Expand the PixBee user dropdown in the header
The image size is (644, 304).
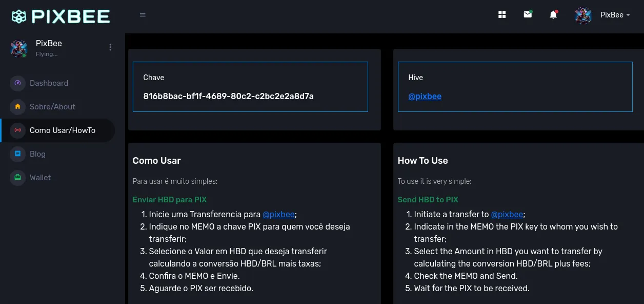coord(615,15)
